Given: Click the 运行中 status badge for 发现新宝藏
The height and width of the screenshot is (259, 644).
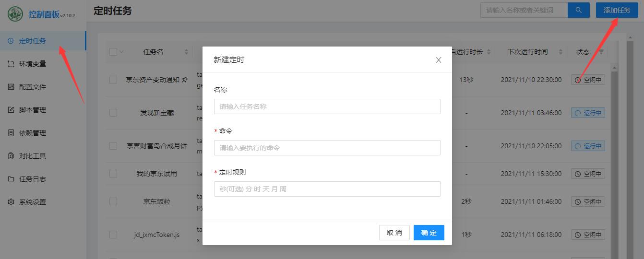Looking at the screenshot, I should pyautogui.click(x=588, y=113).
